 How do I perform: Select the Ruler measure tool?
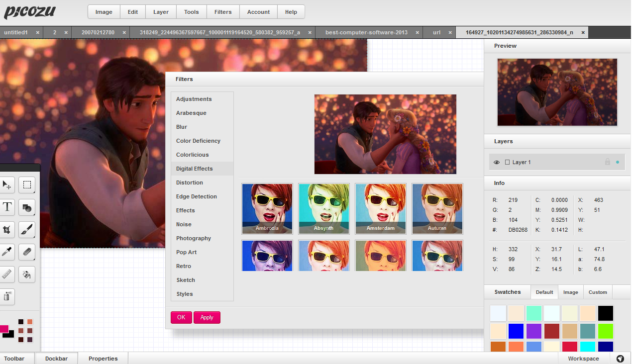coord(7,274)
